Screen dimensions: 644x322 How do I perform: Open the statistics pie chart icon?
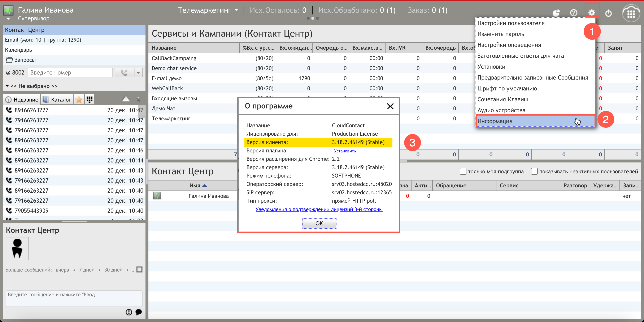(556, 13)
